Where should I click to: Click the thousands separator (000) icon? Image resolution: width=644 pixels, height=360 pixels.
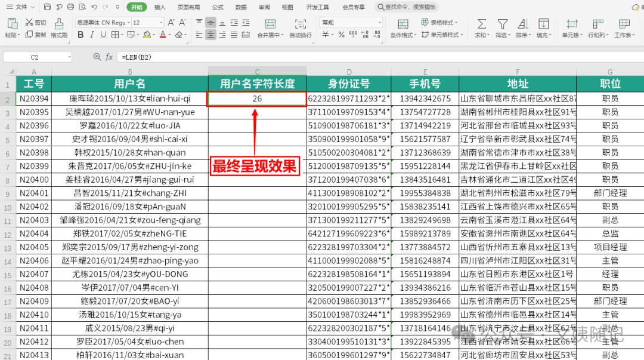pos(353,35)
